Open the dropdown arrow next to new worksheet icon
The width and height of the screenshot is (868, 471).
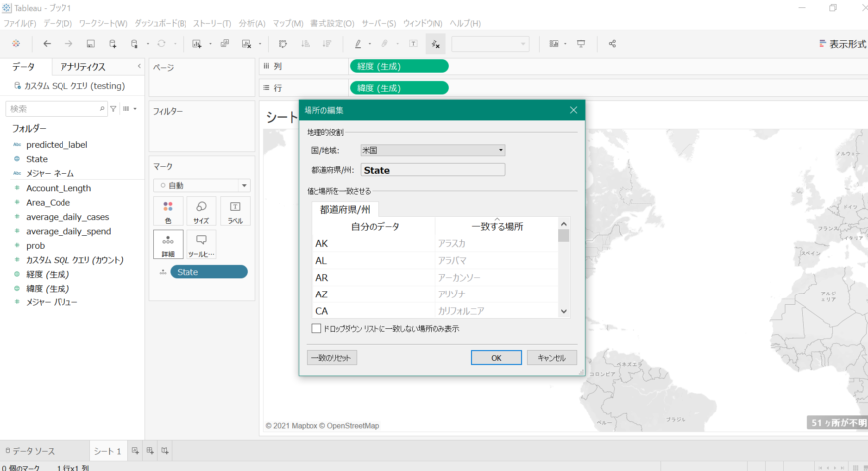coord(210,44)
